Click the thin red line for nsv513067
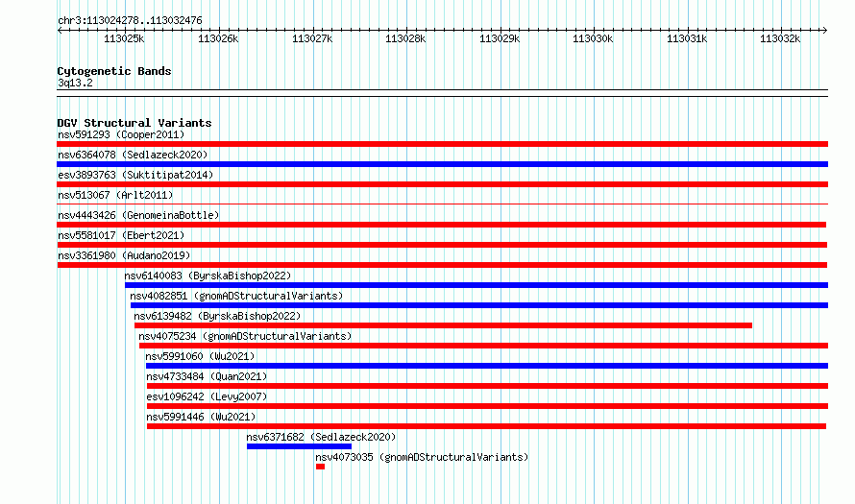Viewport: 855px width, 504px height. [x=442, y=204]
